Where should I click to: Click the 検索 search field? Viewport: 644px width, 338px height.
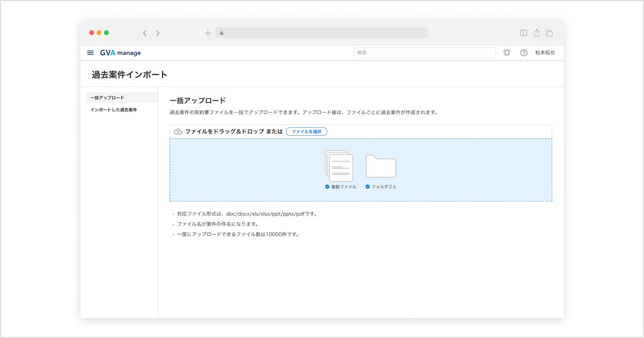pos(425,53)
